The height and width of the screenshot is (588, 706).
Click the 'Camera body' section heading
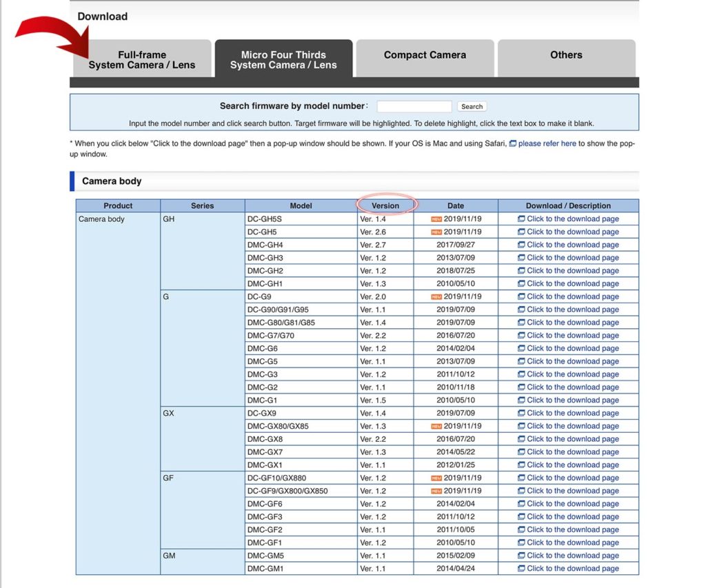coord(112,181)
